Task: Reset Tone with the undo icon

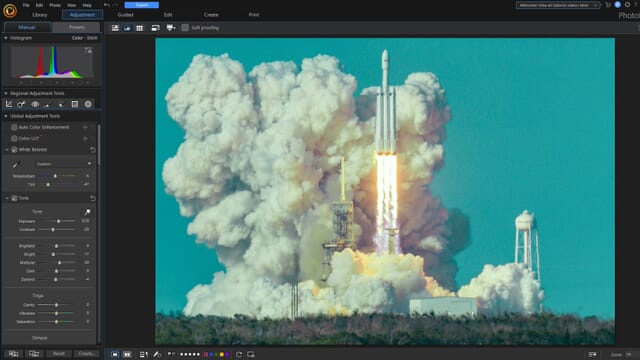Action: tap(93, 198)
